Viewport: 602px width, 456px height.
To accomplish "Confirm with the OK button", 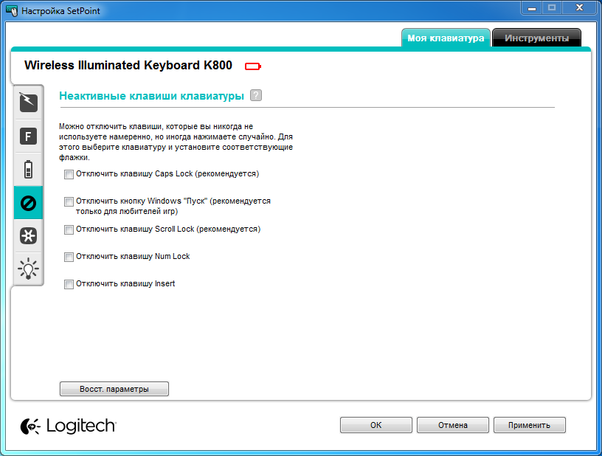I will click(x=376, y=425).
